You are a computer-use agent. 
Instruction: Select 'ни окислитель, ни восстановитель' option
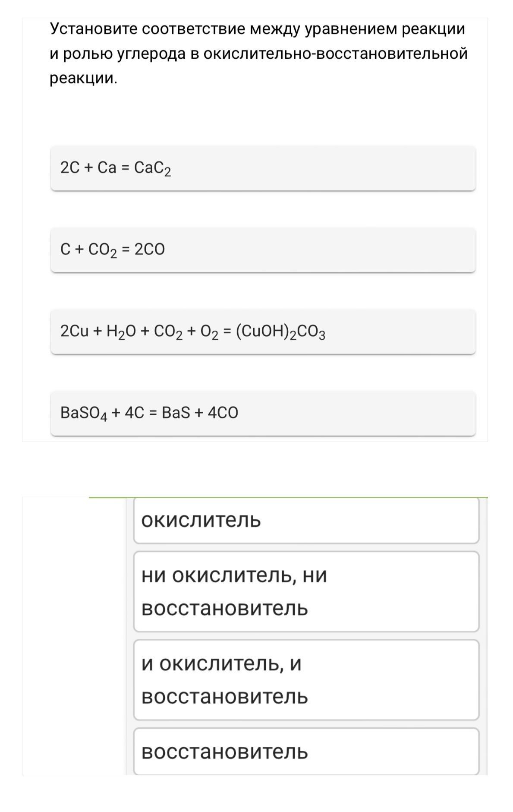pos(306,591)
